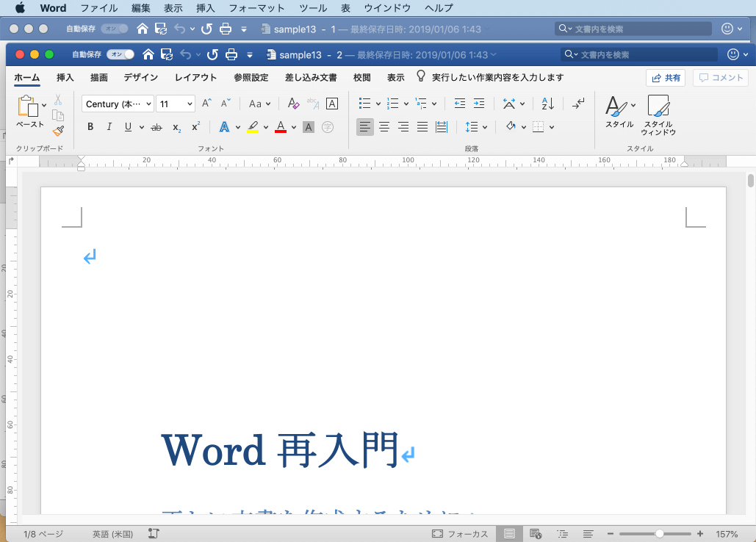
Task: Click the zoom out minus button
Action: pos(611,533)
